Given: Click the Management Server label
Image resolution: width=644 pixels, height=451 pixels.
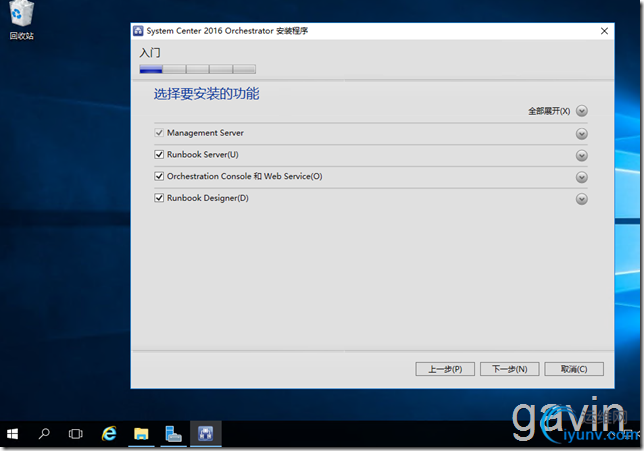Looking at the screenshot, I should [x=205, y=133].
